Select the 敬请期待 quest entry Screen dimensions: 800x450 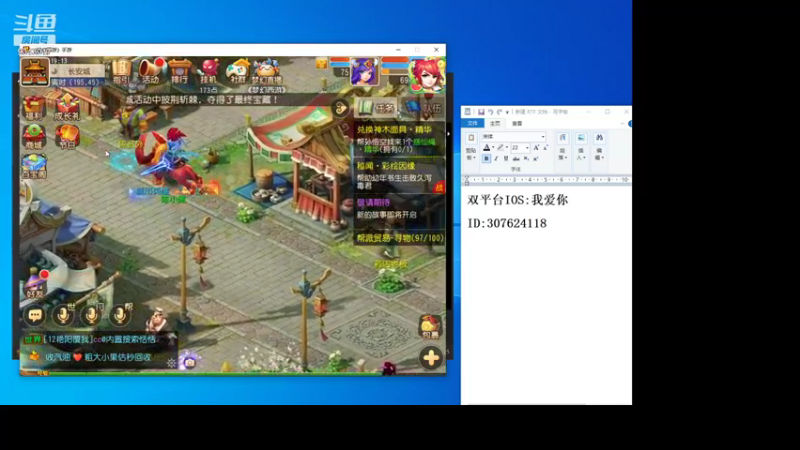pyautogui.click(x=399, y=209)
